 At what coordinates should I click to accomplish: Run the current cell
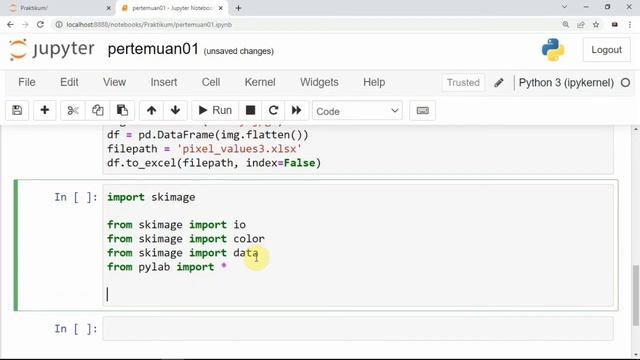pos(215,111)
